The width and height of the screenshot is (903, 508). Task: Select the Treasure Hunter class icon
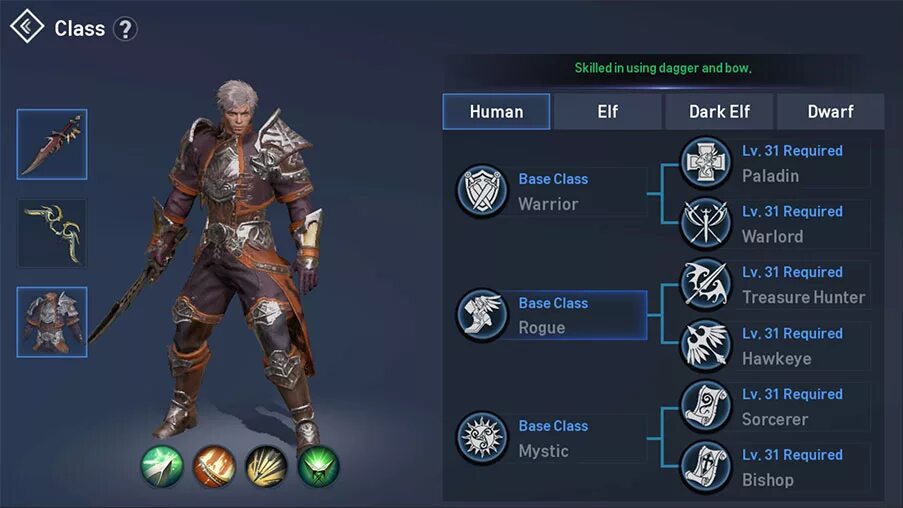pos(705,284)
